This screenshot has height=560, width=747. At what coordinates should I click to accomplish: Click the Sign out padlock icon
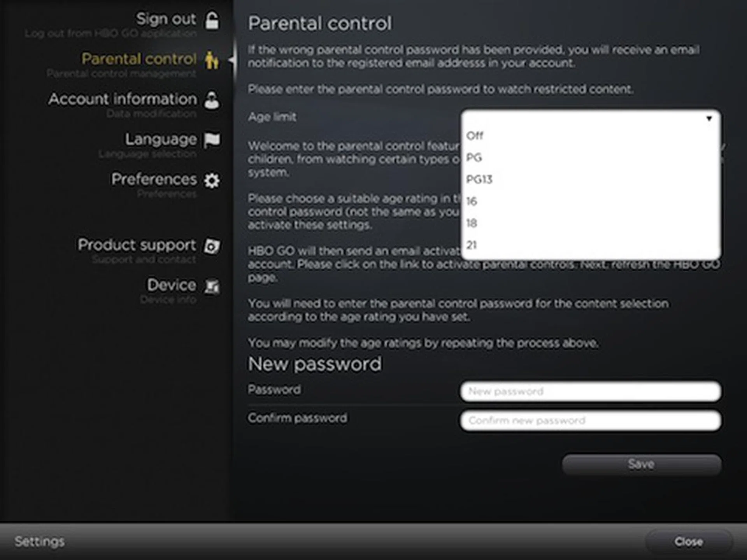point(212,20)
